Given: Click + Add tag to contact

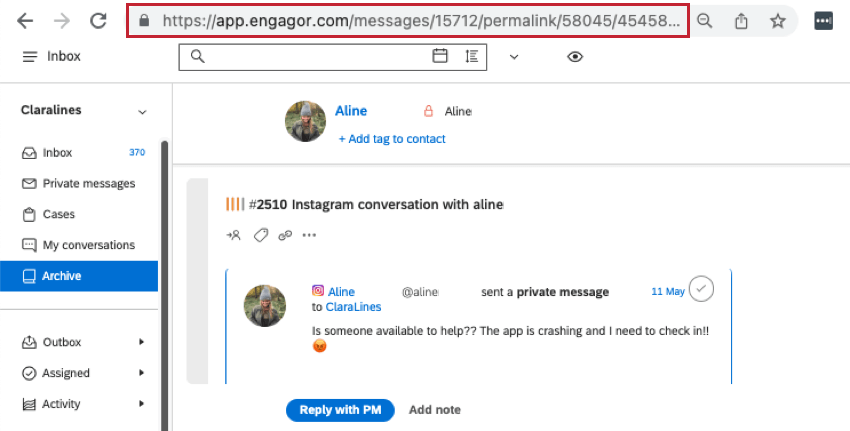Looking at the screenshot, I should tap(392, 139).
